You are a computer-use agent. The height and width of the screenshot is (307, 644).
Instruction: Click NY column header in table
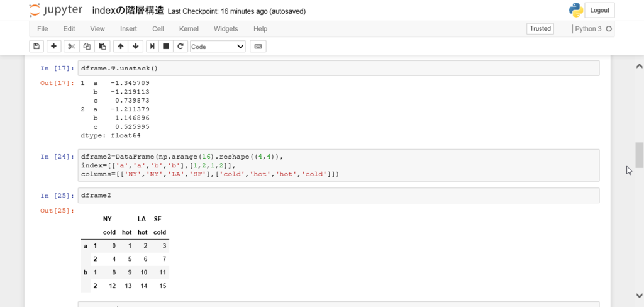(x=107, y=219)
